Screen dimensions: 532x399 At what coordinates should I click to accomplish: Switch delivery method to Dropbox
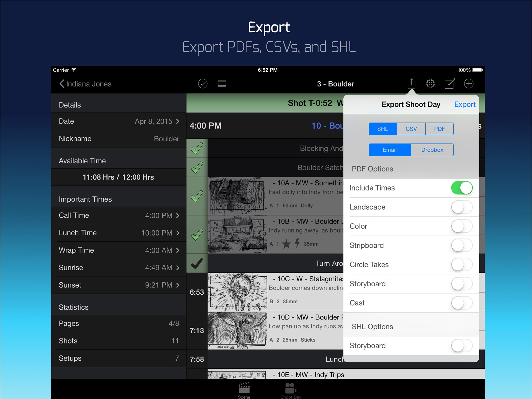pyautogui.click(x=432, y=150)
